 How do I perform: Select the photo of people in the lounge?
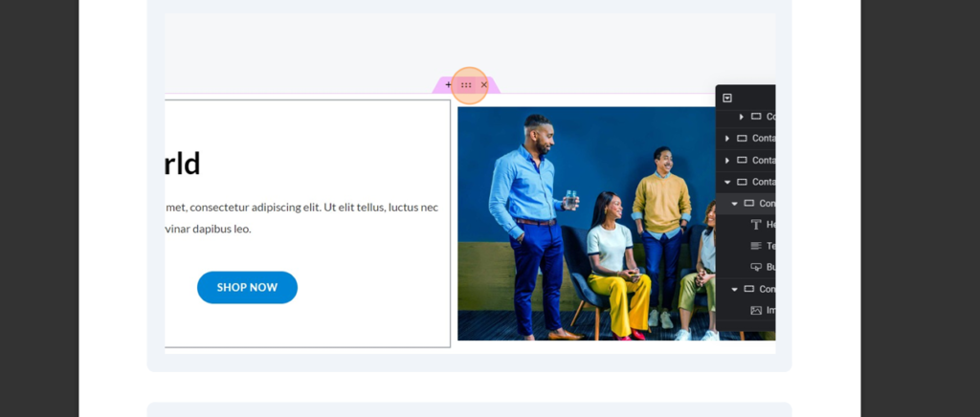point(584,223)
